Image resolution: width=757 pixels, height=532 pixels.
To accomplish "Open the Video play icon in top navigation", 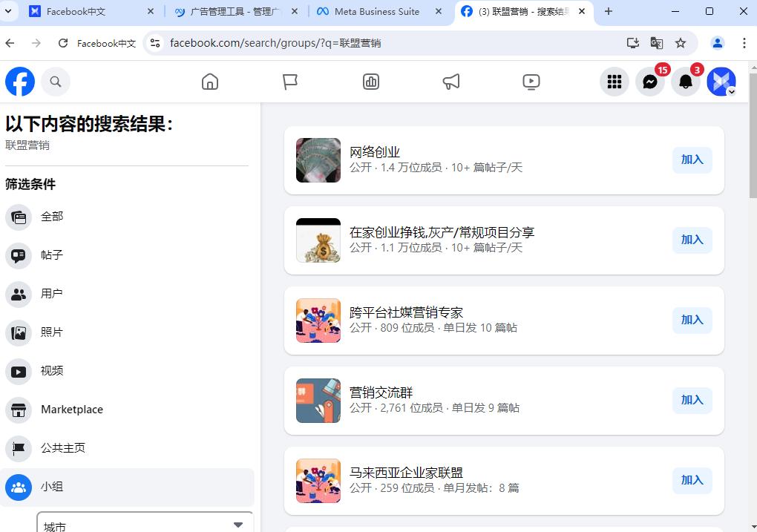I will click(x=531, y=82).
